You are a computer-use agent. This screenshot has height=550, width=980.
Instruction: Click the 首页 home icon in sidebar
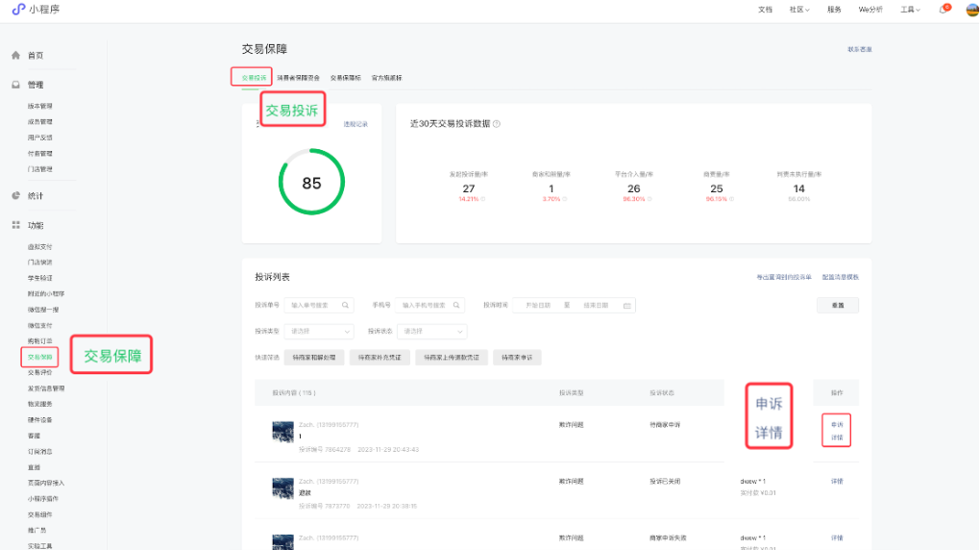pos(15,56)
